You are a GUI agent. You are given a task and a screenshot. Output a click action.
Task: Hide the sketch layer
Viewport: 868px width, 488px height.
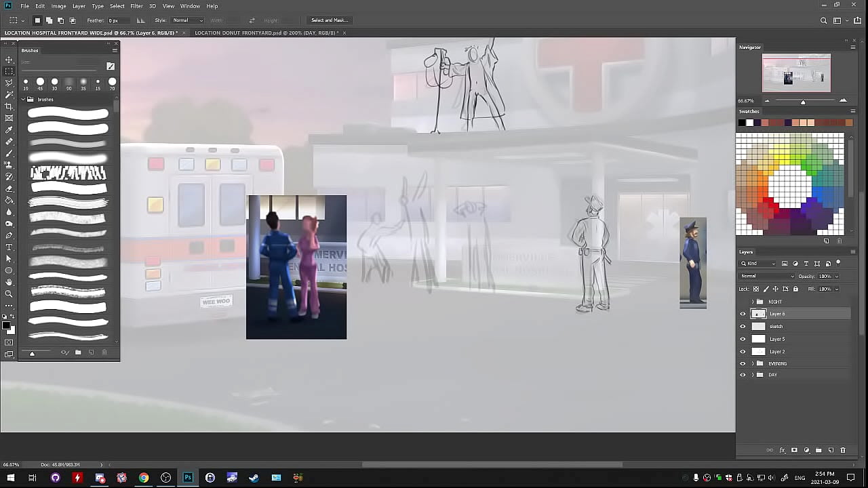[x=743, y=327]
